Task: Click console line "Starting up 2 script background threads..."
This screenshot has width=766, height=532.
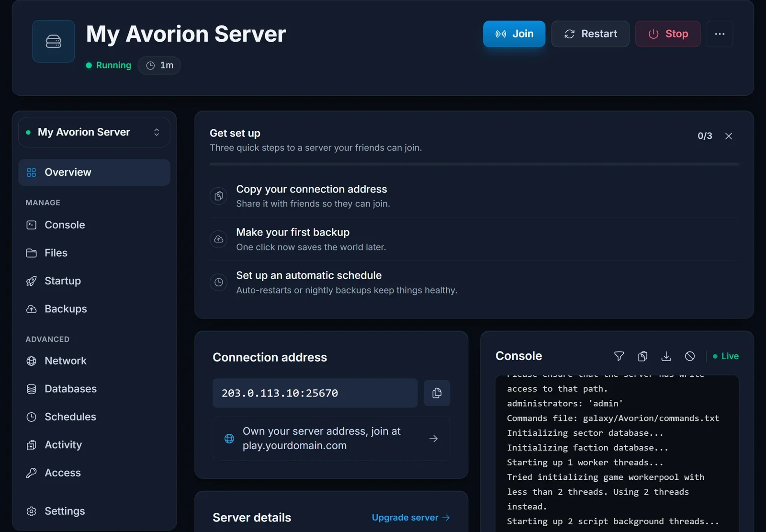Action: click(x=613, y=521)
